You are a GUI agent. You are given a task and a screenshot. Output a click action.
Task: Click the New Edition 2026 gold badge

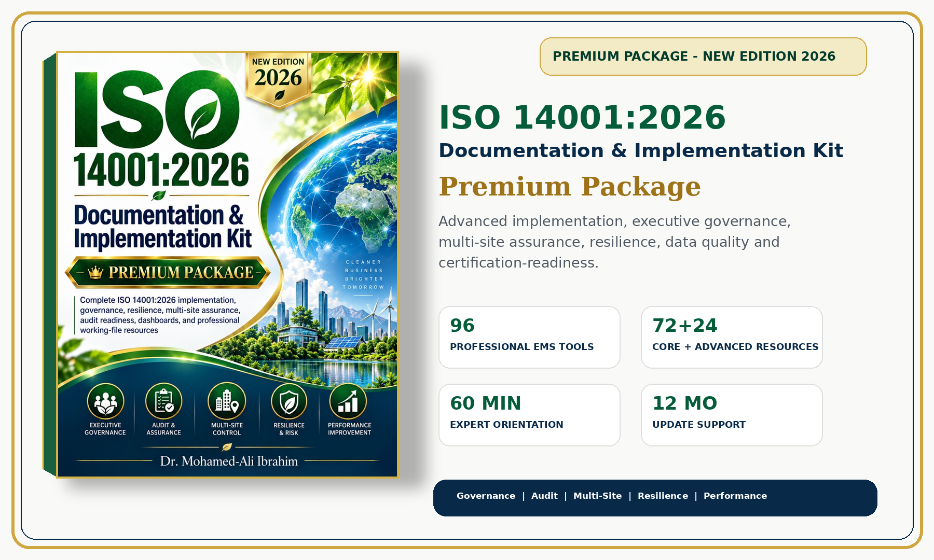(279, 79)
